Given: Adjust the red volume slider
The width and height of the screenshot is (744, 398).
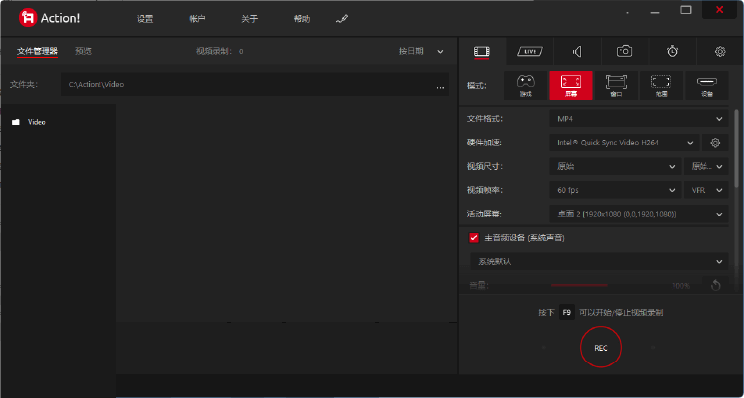Looking at the screenshot, I should [579, 285].
